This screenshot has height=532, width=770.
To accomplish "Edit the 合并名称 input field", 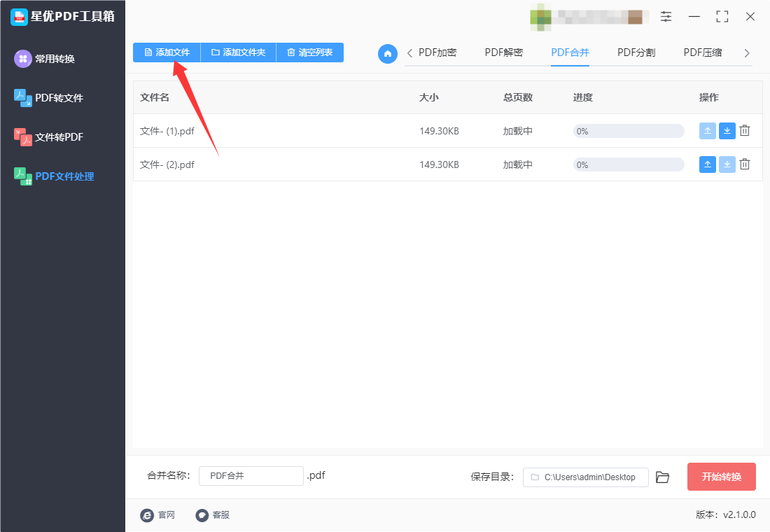I will click(251, 476).
